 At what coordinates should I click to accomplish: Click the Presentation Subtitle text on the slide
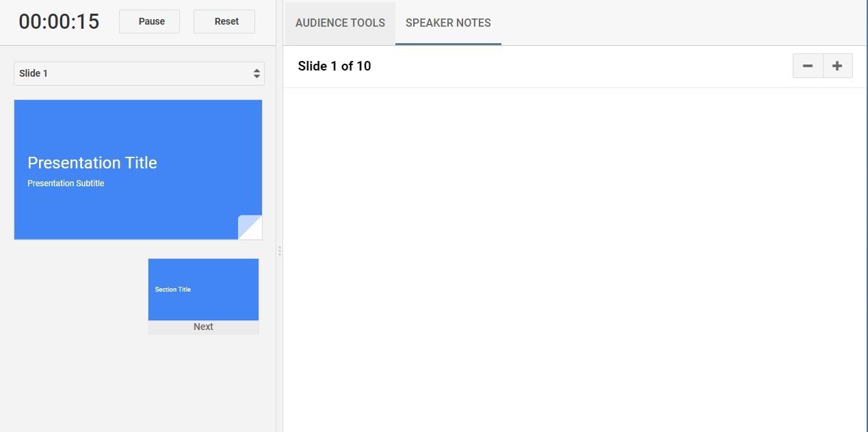(66, 183)
